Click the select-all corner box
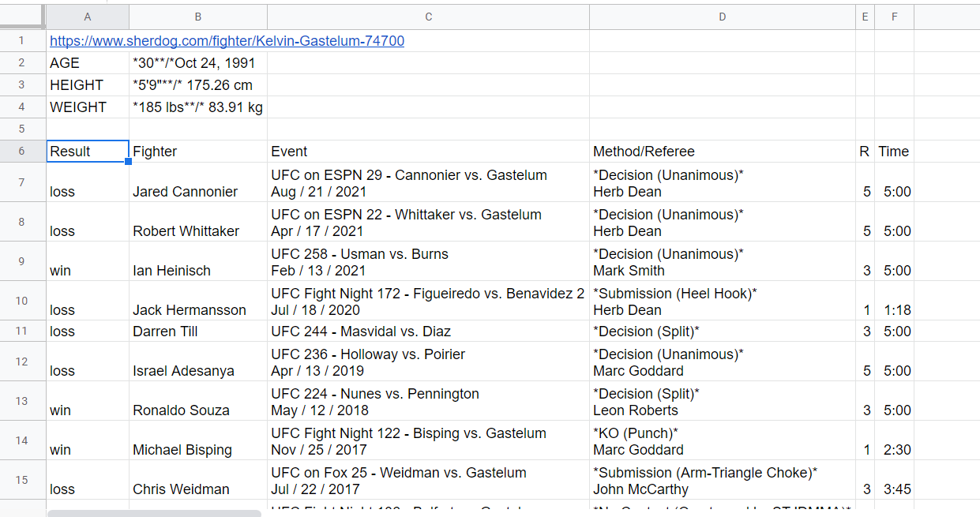The image size is (980, 517). 22,17
